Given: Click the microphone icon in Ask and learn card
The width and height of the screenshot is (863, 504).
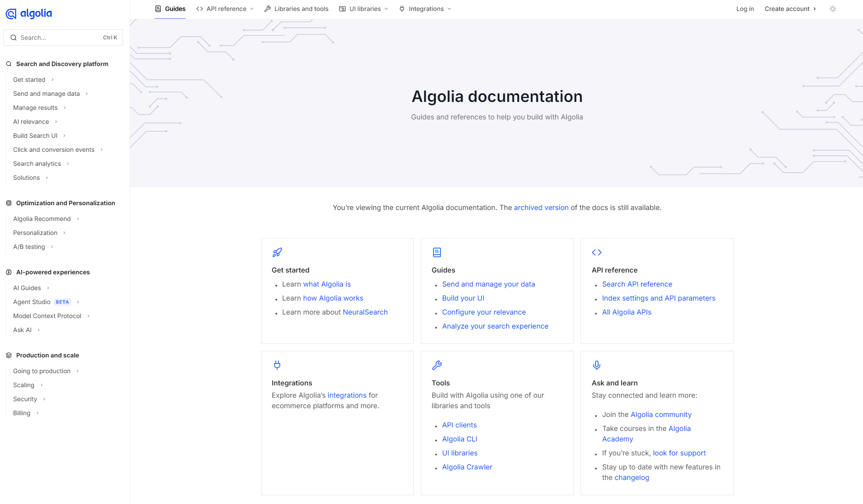Looking at the screenshot, I should [x=596, y=365].
